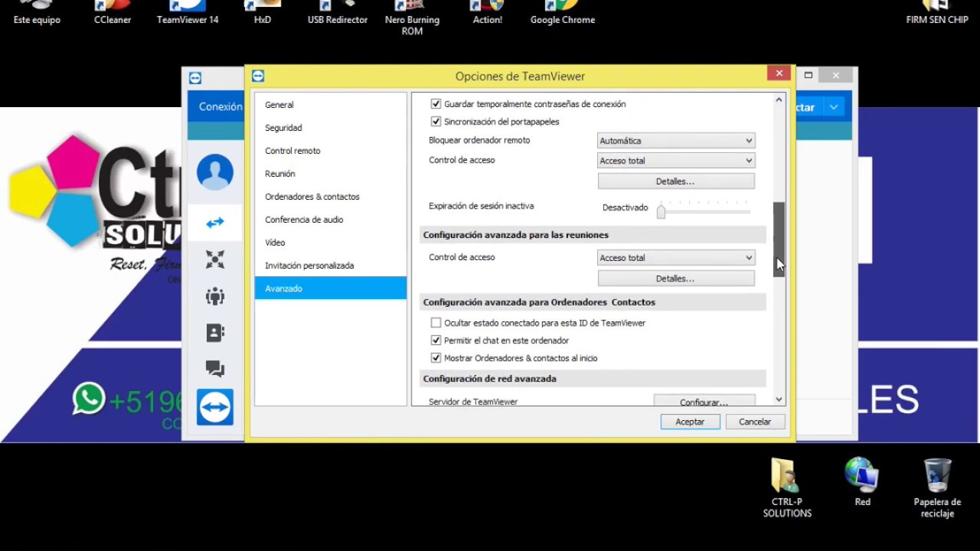Open the Chat sidebar icon in TeamViewer
980x551 pixels.
click(x=215, y=370)
